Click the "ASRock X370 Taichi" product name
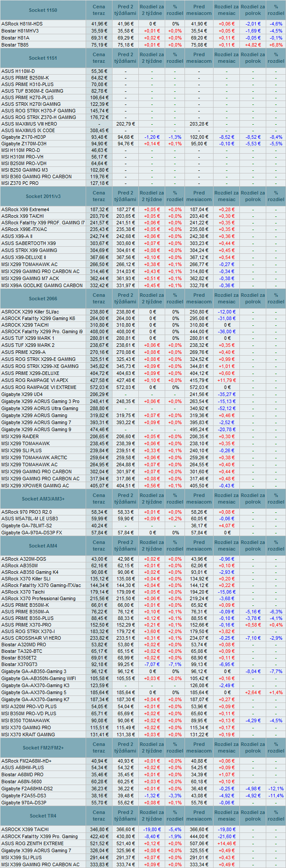This screenshot has height=868, width=286. [x=23, y=592]
